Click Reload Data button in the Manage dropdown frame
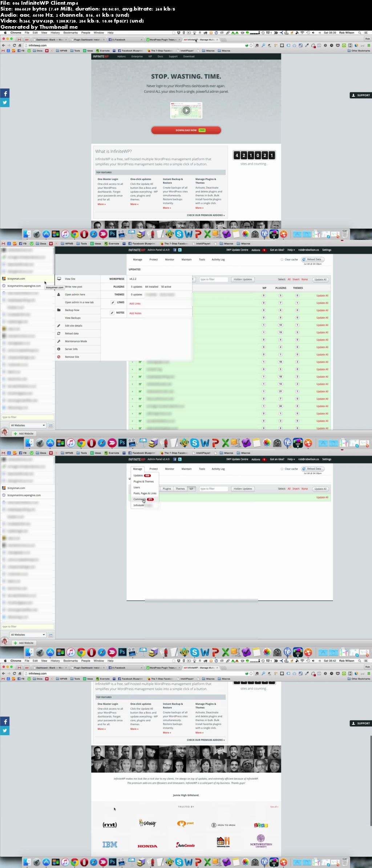Image resolution: width=372 pixels, height=868 pixels. 312,469
